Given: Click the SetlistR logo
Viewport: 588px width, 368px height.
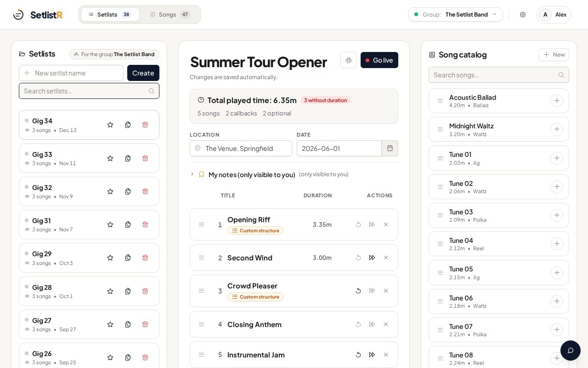Looking at the screenshot, I should point(38,15).
